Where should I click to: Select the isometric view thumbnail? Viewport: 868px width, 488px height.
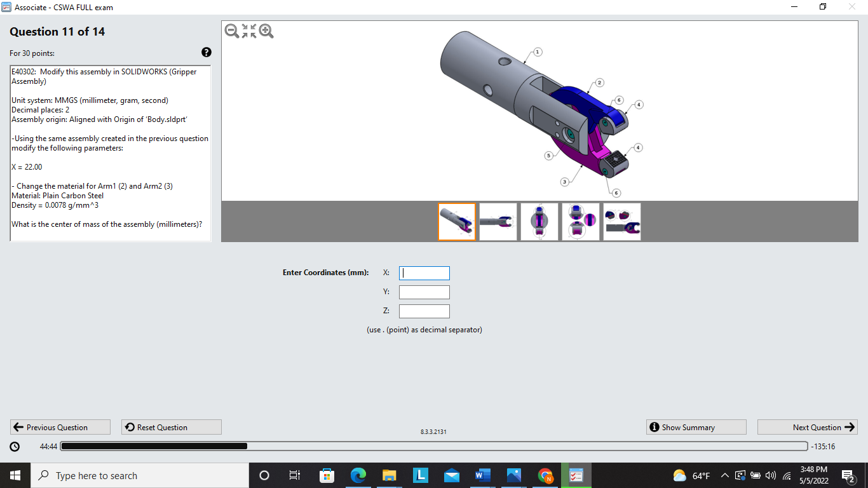pyautogui.click(x=457, y=222)
